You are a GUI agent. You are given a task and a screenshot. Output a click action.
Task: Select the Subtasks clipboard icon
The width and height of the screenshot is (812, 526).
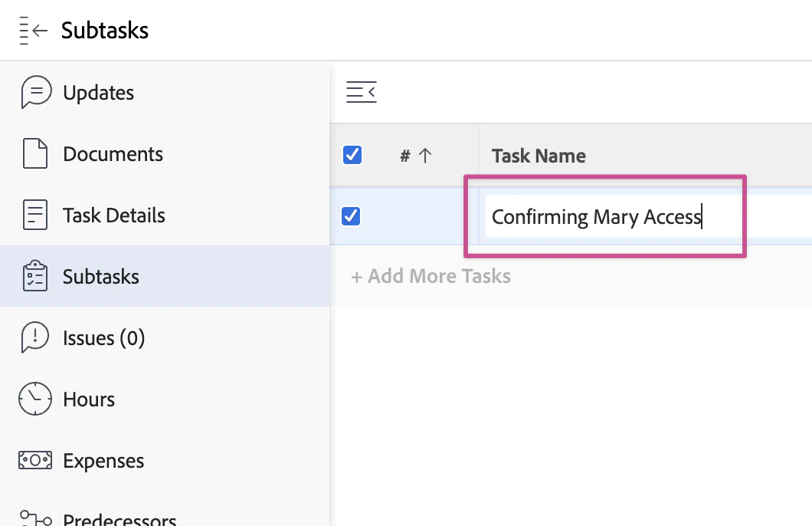click(34, 276)
